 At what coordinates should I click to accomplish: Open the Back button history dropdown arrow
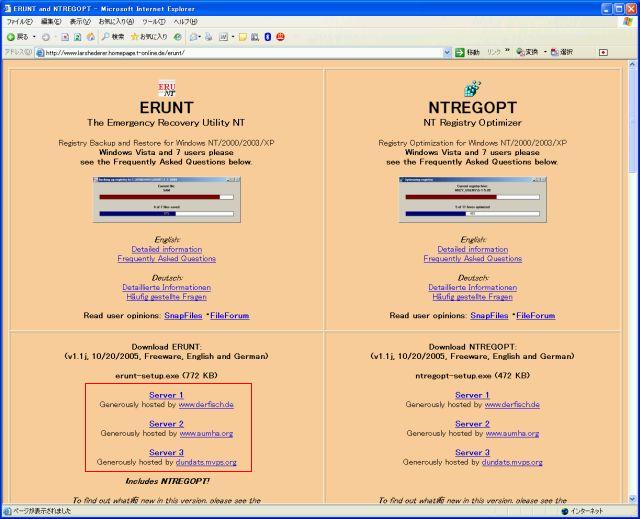click(x=34, y=36)
